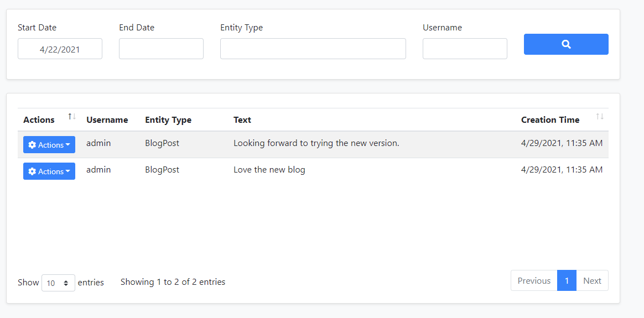Click the Username filter input
The width and height of the screenshot is (644, 318).
[465, 49]
